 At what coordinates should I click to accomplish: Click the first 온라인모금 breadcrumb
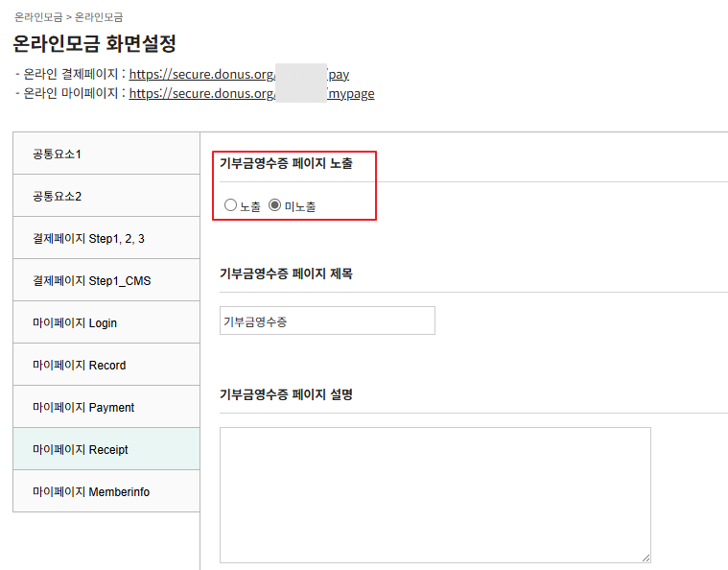point(37,17)
